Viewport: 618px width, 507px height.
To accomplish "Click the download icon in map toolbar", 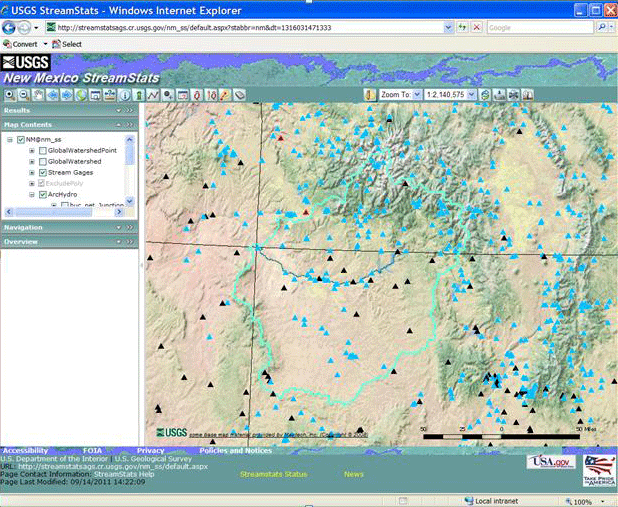I will pyautogui.click(x=499, y=95).
